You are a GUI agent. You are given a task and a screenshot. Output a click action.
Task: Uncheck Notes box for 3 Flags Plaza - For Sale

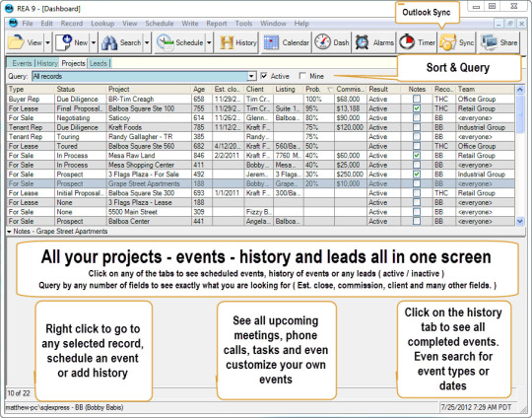(417, 174)
